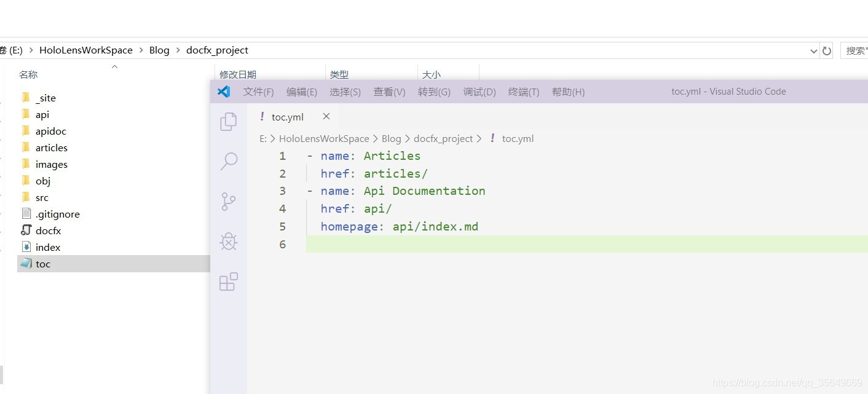Close the toc.yml tab
The width and height of the screenshot is (868, 394).
[x=326, y=116]
